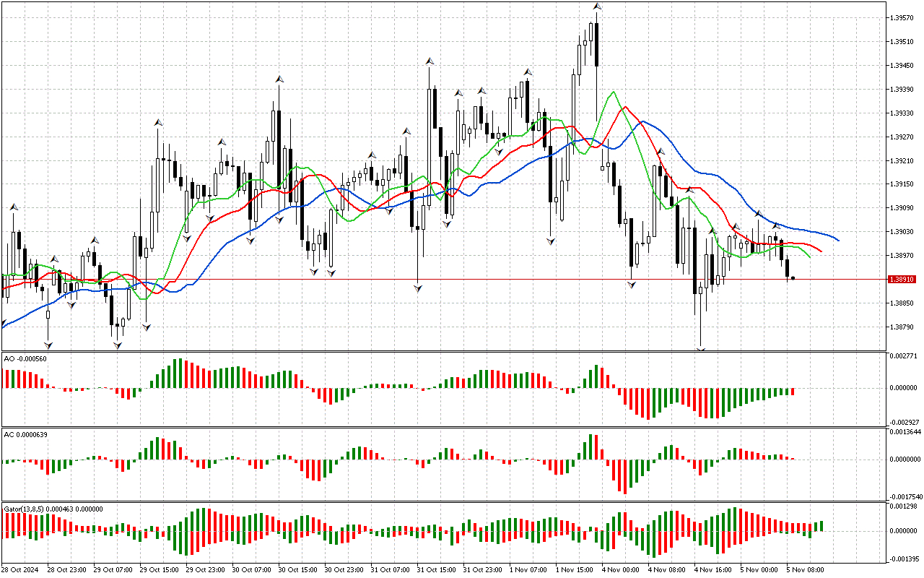924x578 pixels.
Task: Pick the 30 Oct 07:00 time label
Action: point(252,570)
